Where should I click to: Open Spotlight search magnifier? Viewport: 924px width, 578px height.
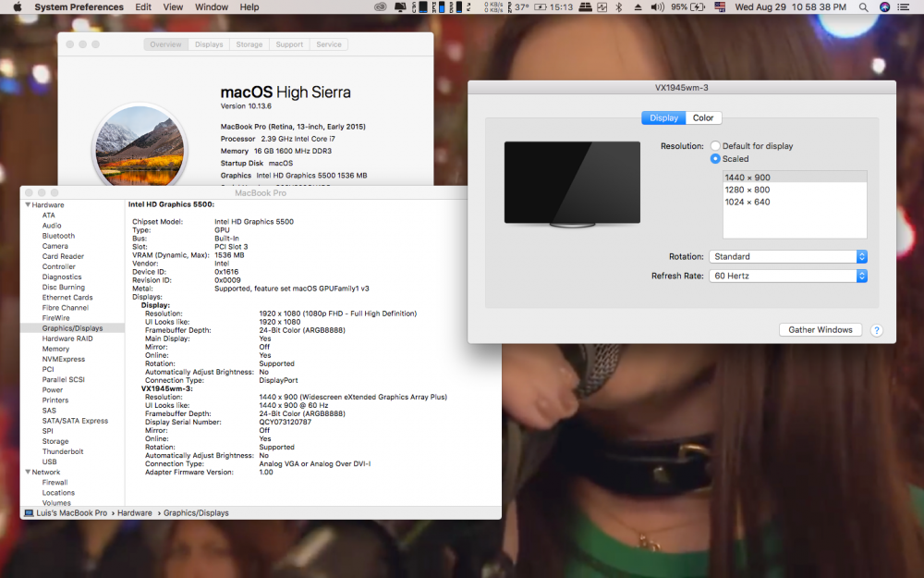(x=863, y=7)
